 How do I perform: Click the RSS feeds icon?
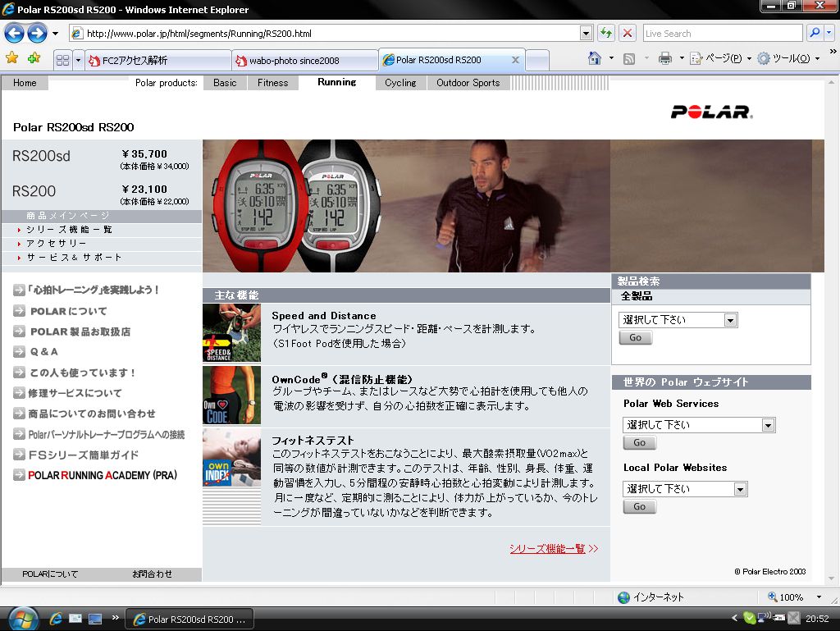(x=629, y=58)
